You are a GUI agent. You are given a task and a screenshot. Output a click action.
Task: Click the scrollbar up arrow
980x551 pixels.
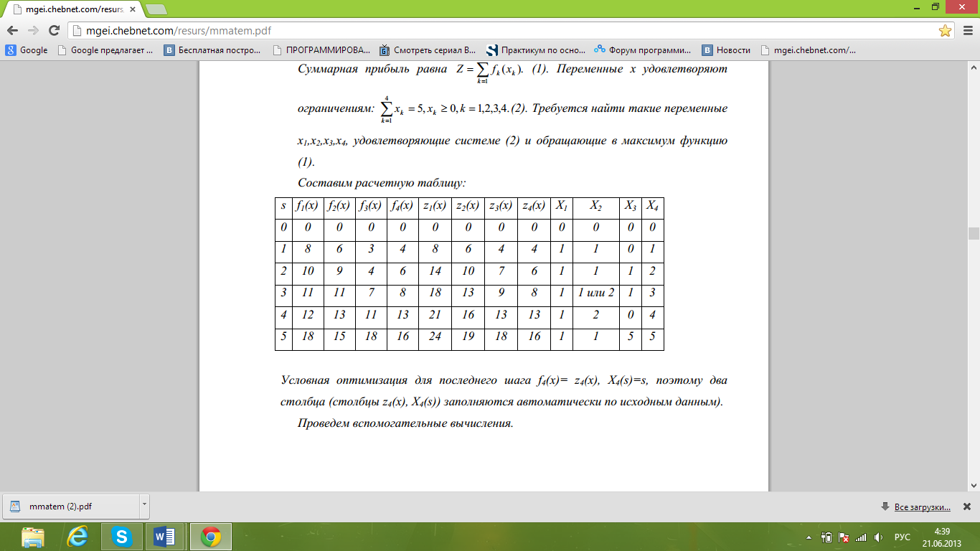[x=974, y=67]
